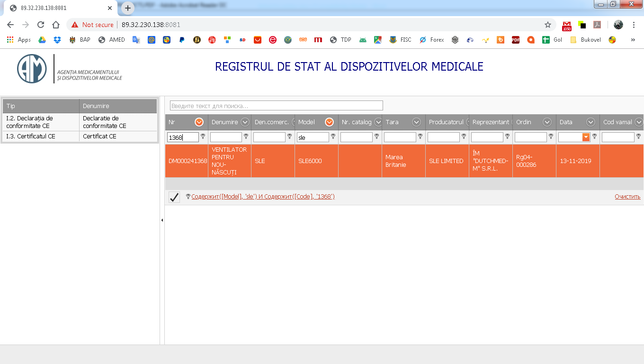Click the Google Drive bookmark icon
Image resolution: width=644 pixels, height=364 pixels.
click(x=42, y=40)
